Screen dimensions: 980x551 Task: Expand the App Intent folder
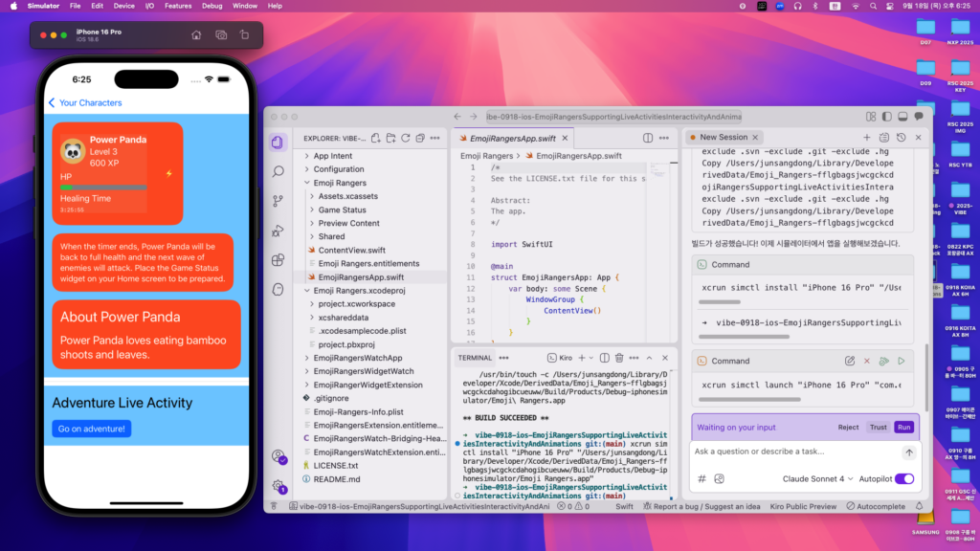pyautogui.click(x=332, y=156)
